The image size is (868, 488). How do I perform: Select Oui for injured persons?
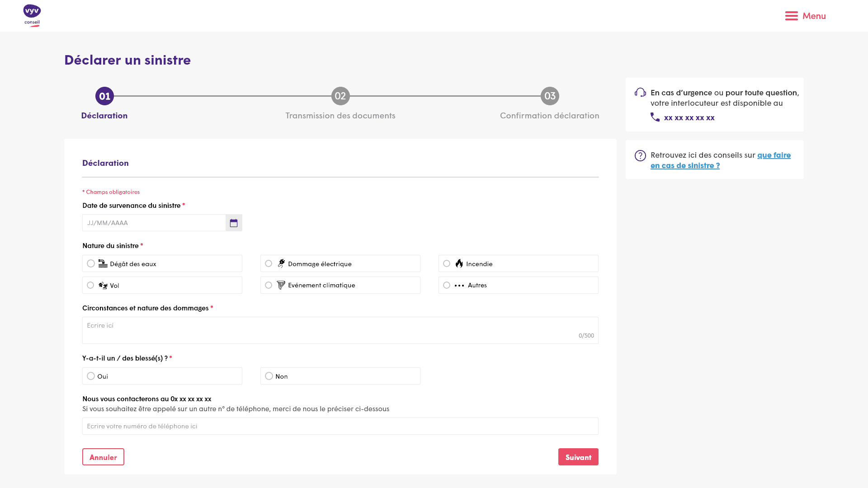coord(91,376)
